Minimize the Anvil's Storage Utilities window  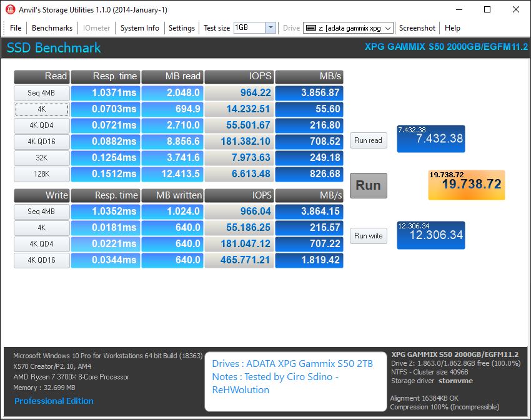pos(459,9)
